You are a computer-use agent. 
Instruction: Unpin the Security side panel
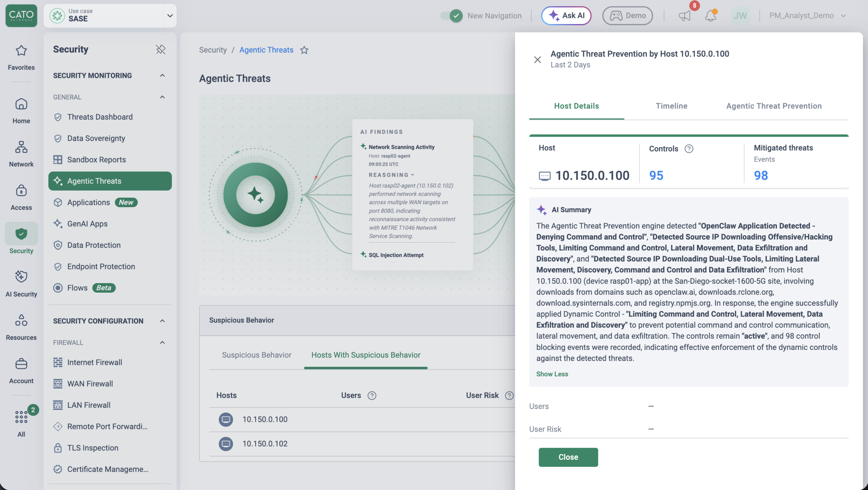point(161,49)
